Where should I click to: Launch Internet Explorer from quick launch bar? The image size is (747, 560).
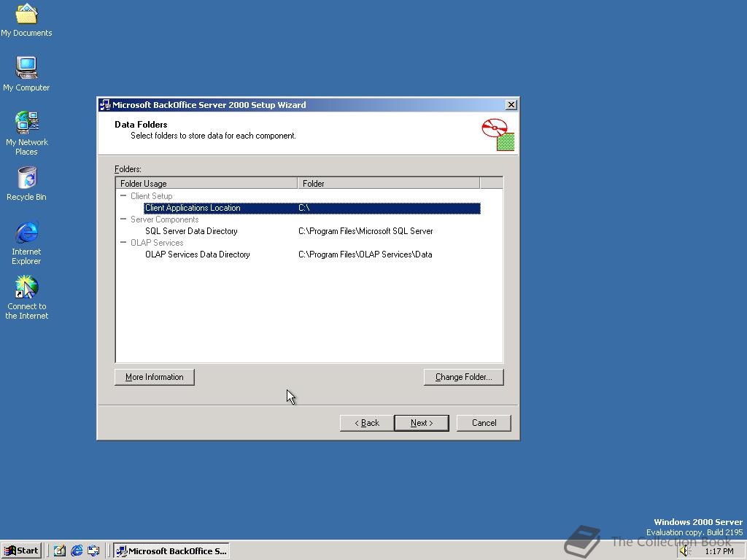coord(76,551)
